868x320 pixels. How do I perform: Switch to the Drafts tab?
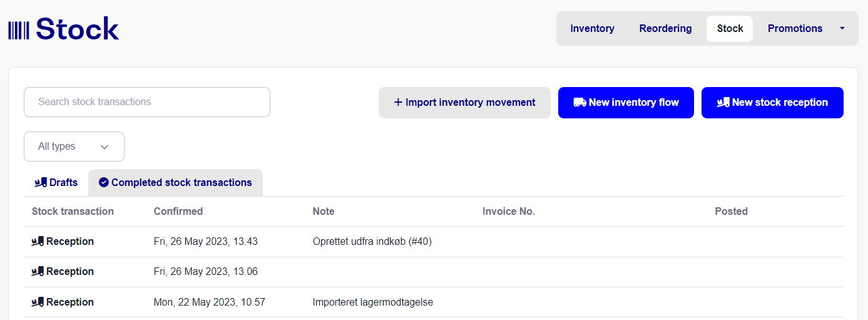(x=56, y=182)
